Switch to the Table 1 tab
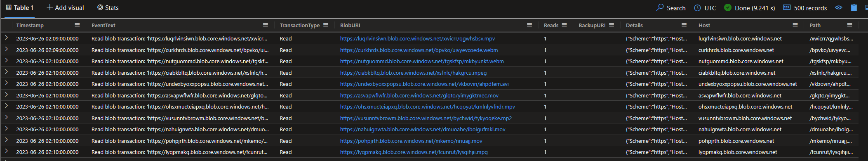The width and height of the screenshot is (868, 161). tap(19, 7)
